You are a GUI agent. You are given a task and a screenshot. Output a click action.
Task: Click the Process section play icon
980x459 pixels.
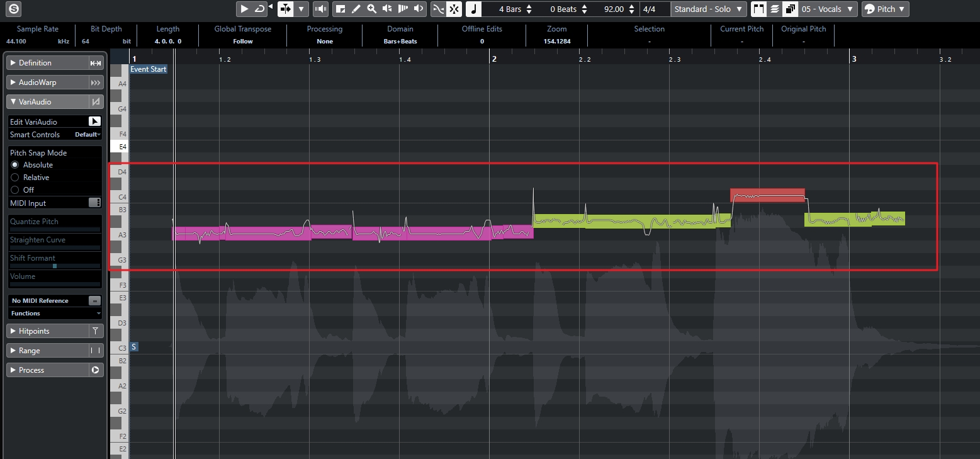click(x=96, y=370)
